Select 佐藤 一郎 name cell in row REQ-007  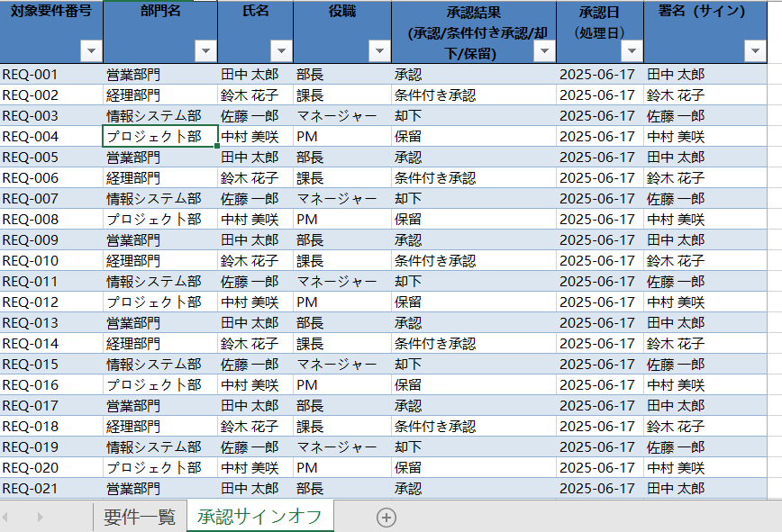(x=255, y=198)
